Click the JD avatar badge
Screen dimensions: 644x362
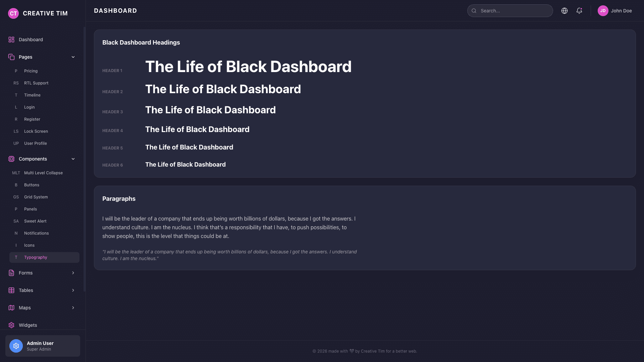pos(603,10)
